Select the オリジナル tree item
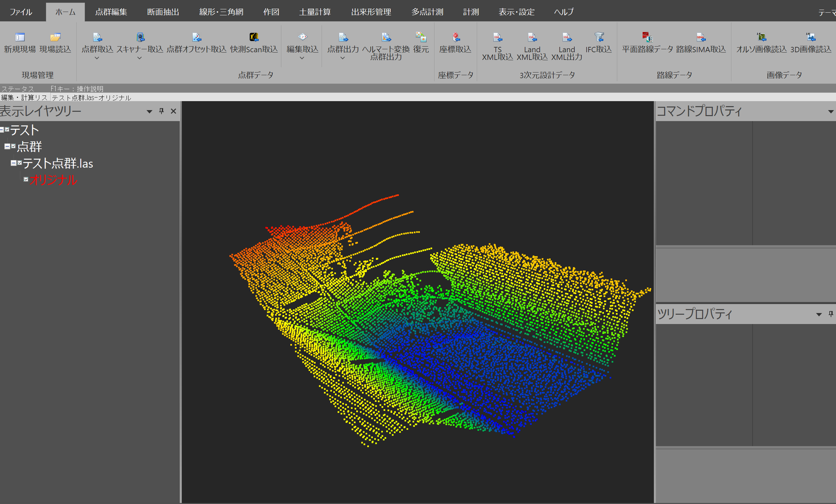Screen dimensions: 836x504 (x=53, y=180)
